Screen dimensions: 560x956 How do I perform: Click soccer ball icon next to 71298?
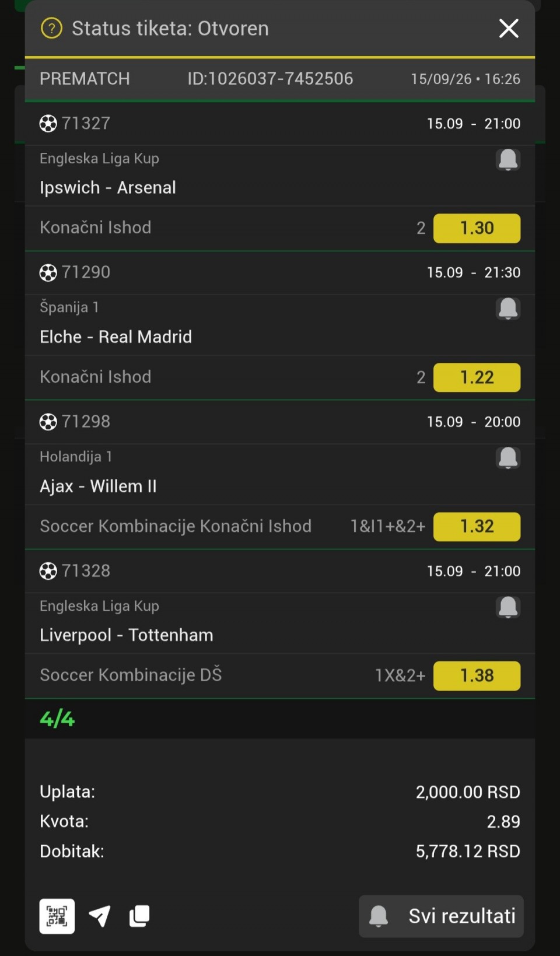point(48,422)
